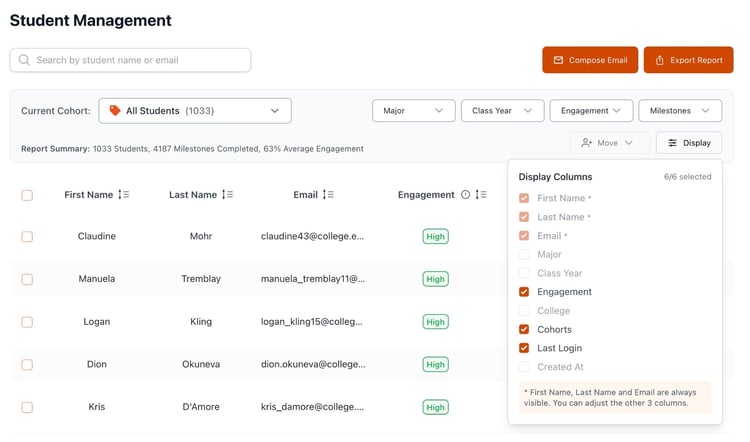Uncheck the Engagement display column

coord(524,292)
